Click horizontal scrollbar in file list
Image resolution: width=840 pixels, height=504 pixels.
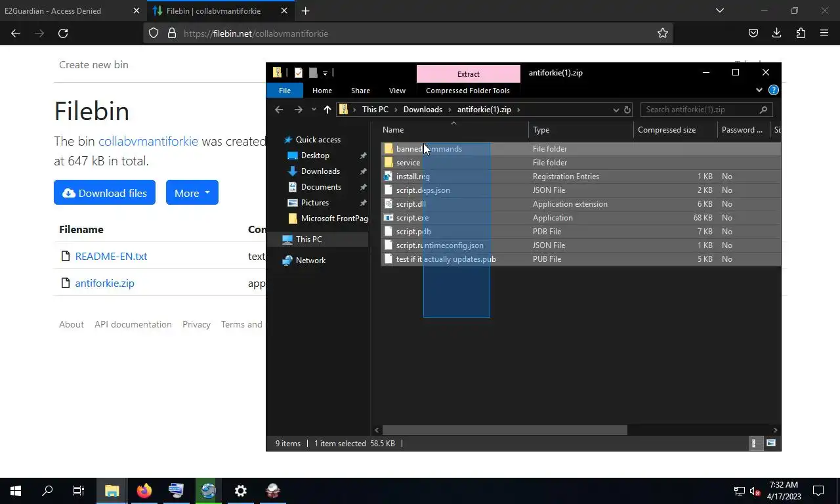(504, 430)
